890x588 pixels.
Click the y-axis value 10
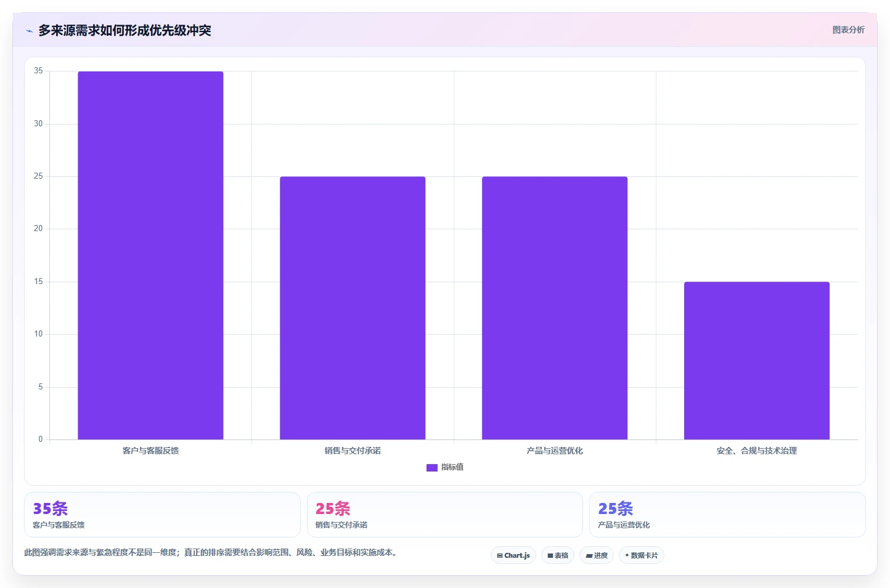(x=38, y=334)
